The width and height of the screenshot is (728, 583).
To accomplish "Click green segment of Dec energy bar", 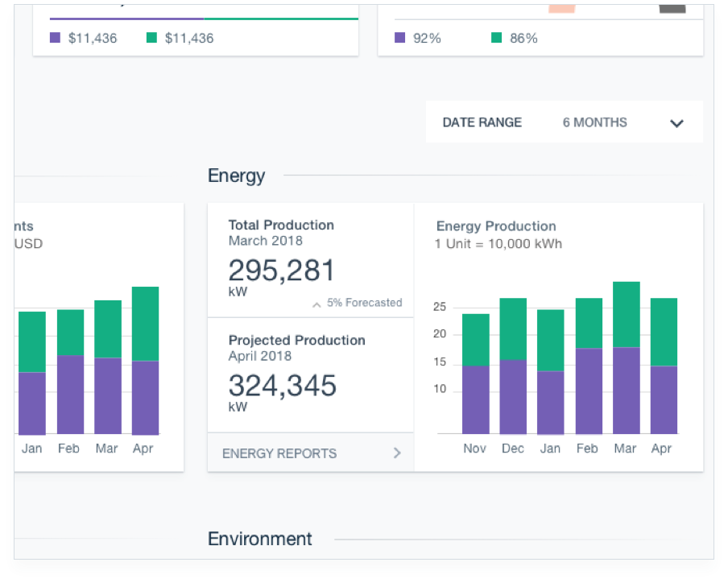I will pos(513,329).
